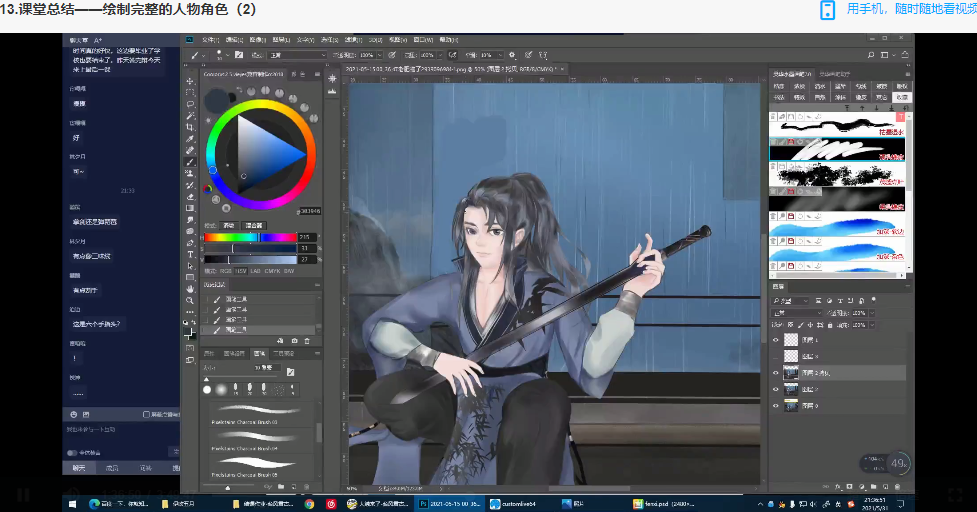Click the hue slider in color panel
Image resolution: width=977 pixels, height=512 pixels.
250,237
